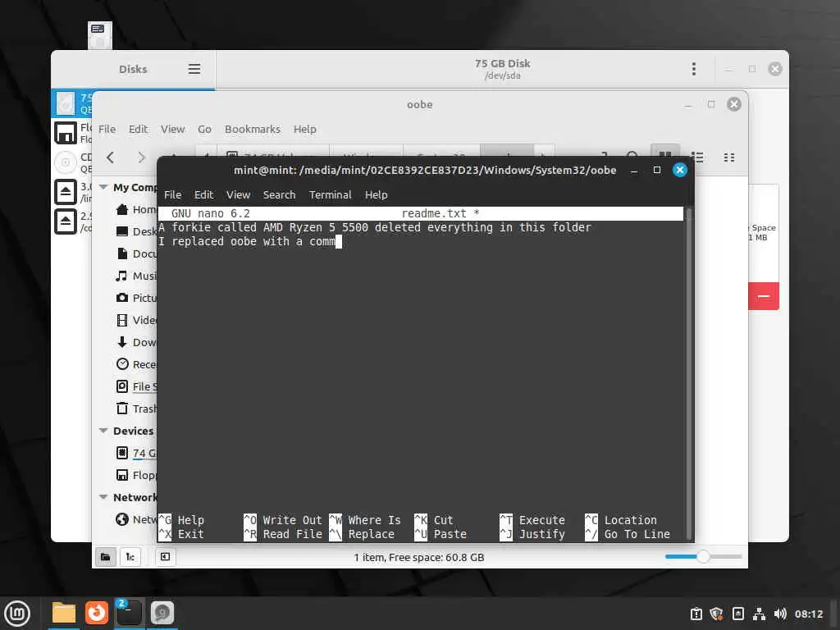Viewport: 840px width, 630px height.
Task: Open the terminal Help menu
Action: pos(376,195)
